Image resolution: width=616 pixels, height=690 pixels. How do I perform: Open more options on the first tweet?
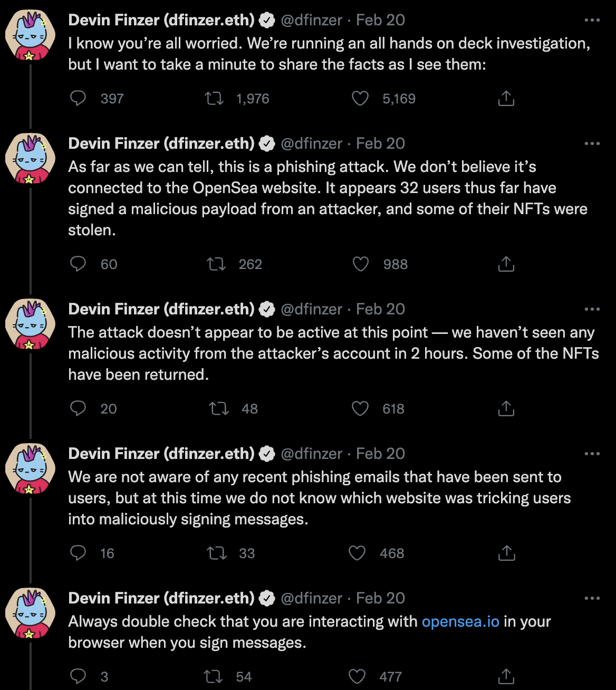592,20
